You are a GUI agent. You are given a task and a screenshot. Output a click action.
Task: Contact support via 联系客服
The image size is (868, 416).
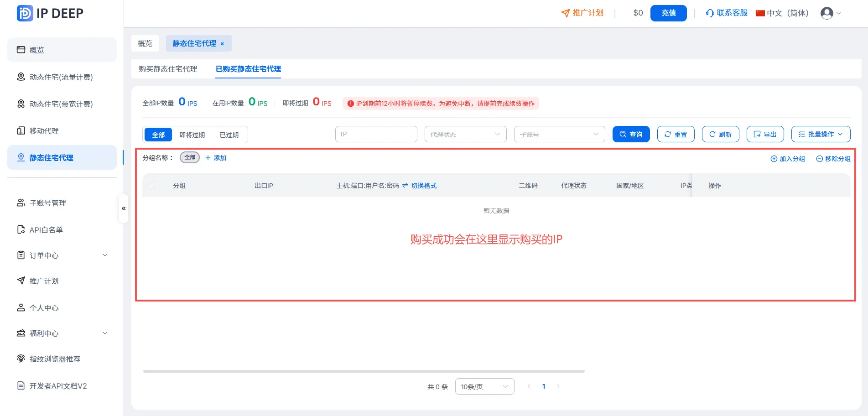click(727, 13)
